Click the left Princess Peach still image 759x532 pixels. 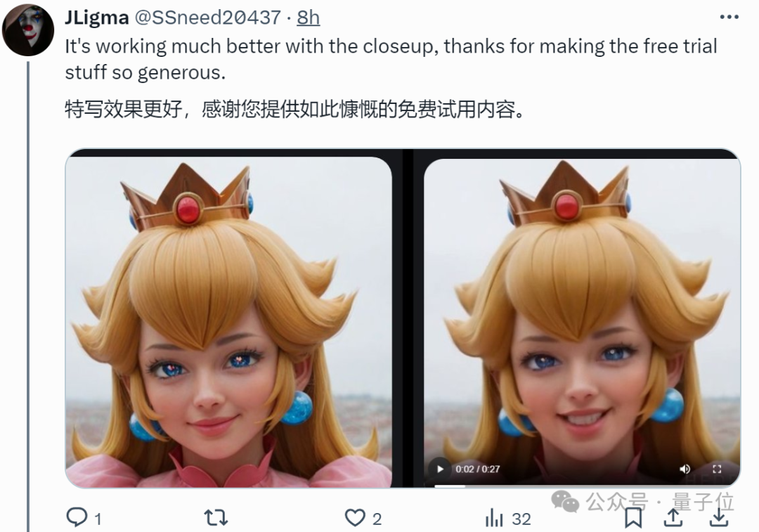pos(228,322)
